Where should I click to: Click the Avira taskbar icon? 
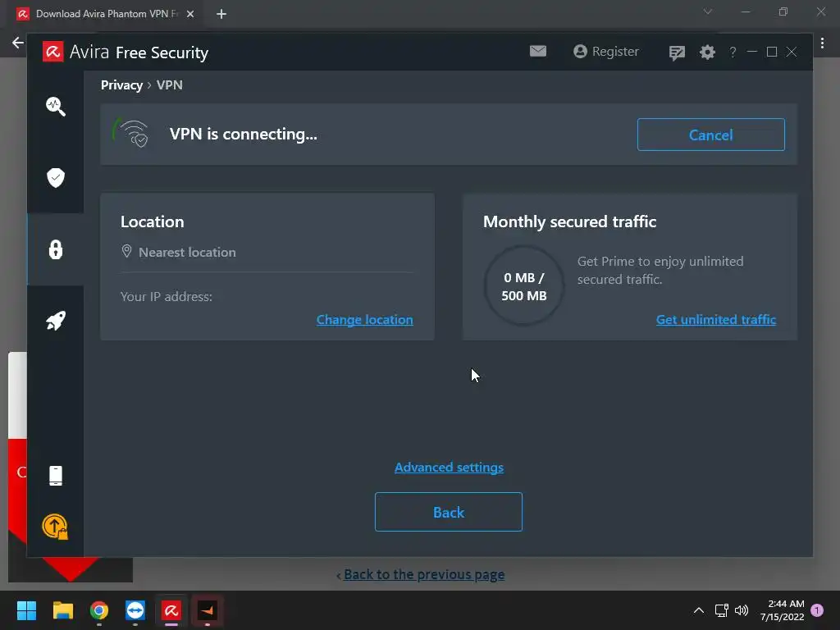(x=171, y=610)
